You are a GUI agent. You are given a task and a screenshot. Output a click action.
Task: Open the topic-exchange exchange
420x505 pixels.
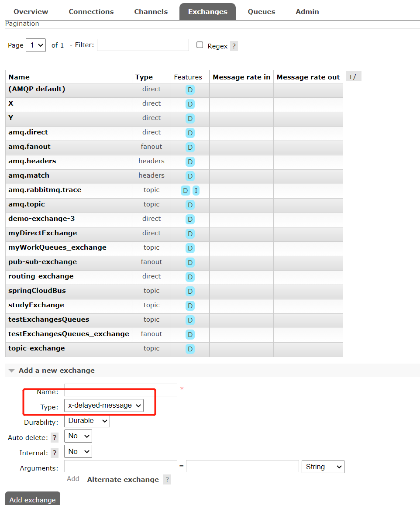pyautogui.click(x=36, y=348)
